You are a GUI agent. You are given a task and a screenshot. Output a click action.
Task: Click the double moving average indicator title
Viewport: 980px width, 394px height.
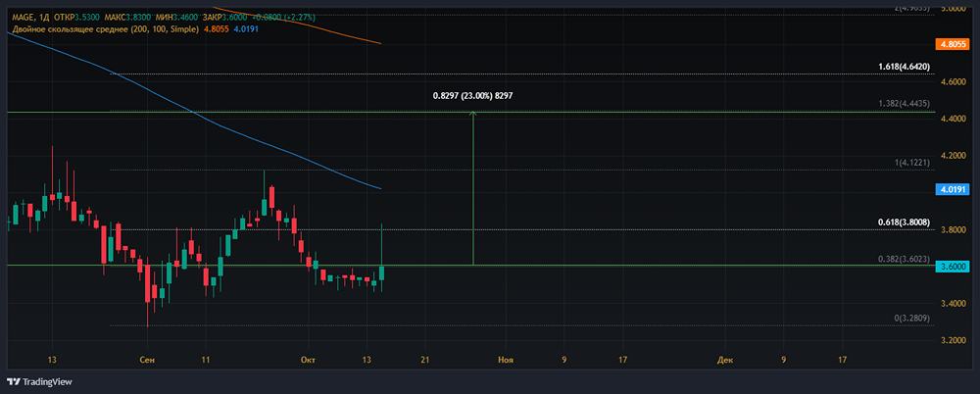[x=106, y=28]
